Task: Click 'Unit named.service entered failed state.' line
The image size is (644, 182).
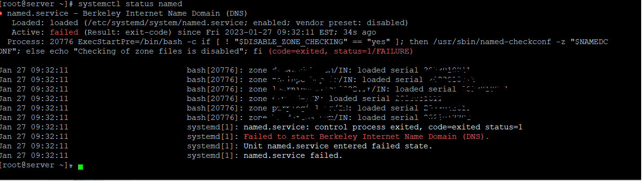Action: click(338, 146)
